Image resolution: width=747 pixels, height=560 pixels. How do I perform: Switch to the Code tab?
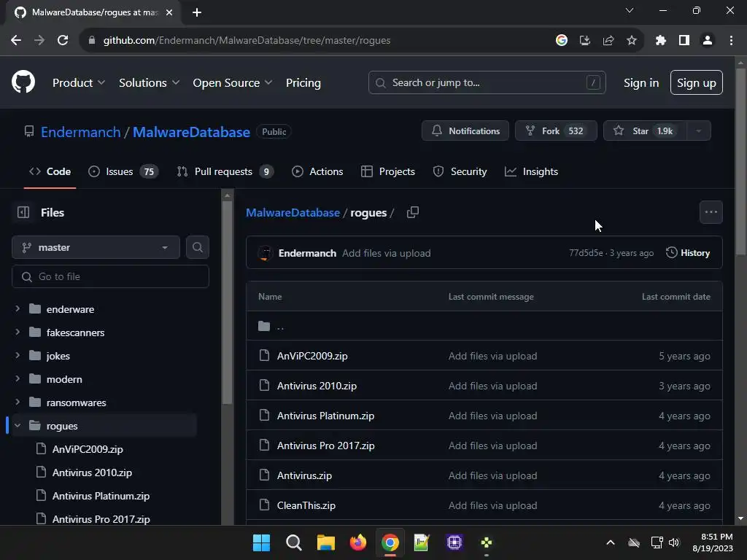[x=50, y=171]
